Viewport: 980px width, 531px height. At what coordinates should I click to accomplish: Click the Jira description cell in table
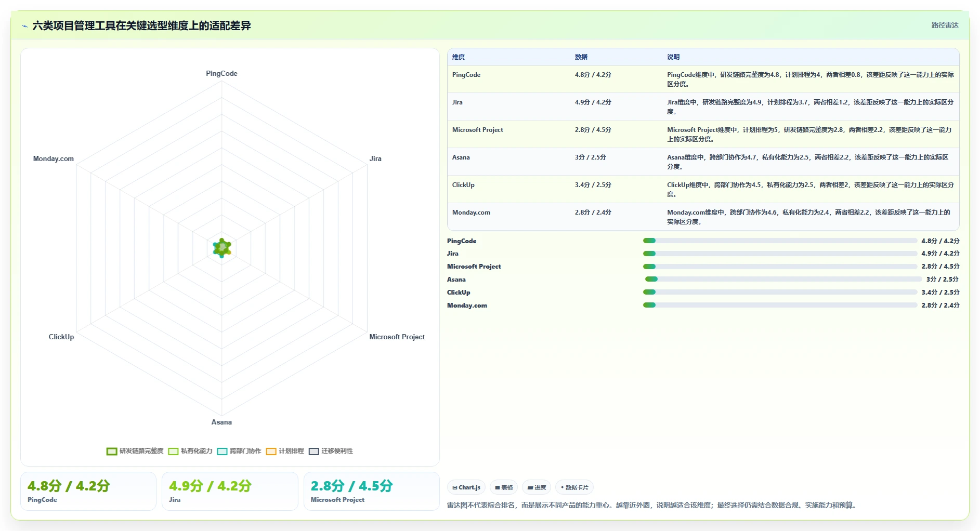point(811,107)
